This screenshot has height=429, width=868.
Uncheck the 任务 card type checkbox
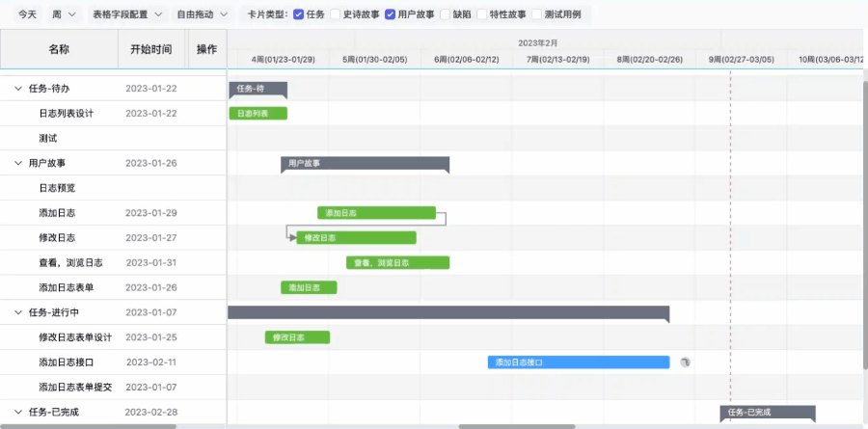coord(298,14)
